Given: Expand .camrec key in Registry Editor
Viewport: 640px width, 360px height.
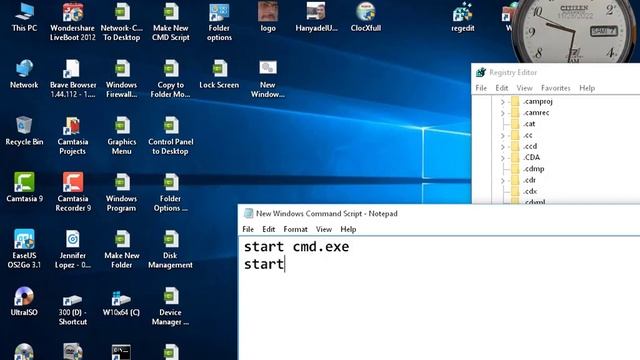Looking at the screenshot, I should click(503, 113).
